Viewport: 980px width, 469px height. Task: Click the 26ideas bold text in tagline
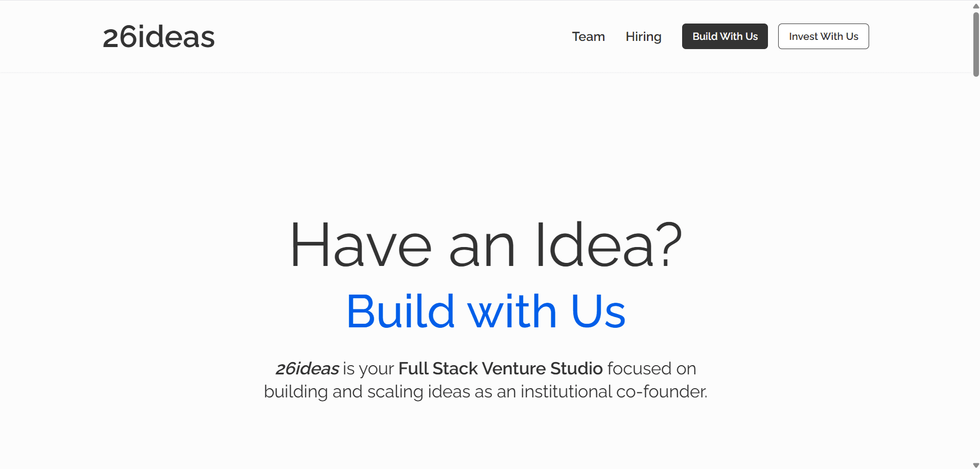pos(308,368)
